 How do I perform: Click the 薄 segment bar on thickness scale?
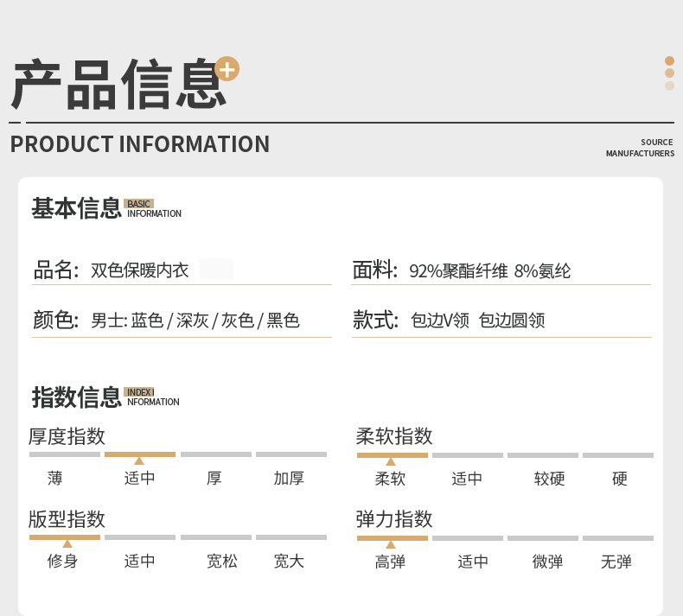click(65, 454)
